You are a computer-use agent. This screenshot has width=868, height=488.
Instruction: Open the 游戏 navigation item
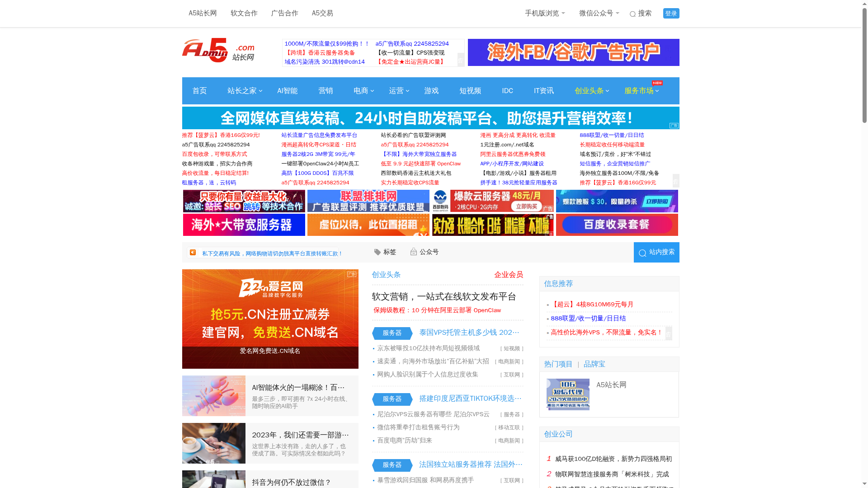(x=431, y=91)
